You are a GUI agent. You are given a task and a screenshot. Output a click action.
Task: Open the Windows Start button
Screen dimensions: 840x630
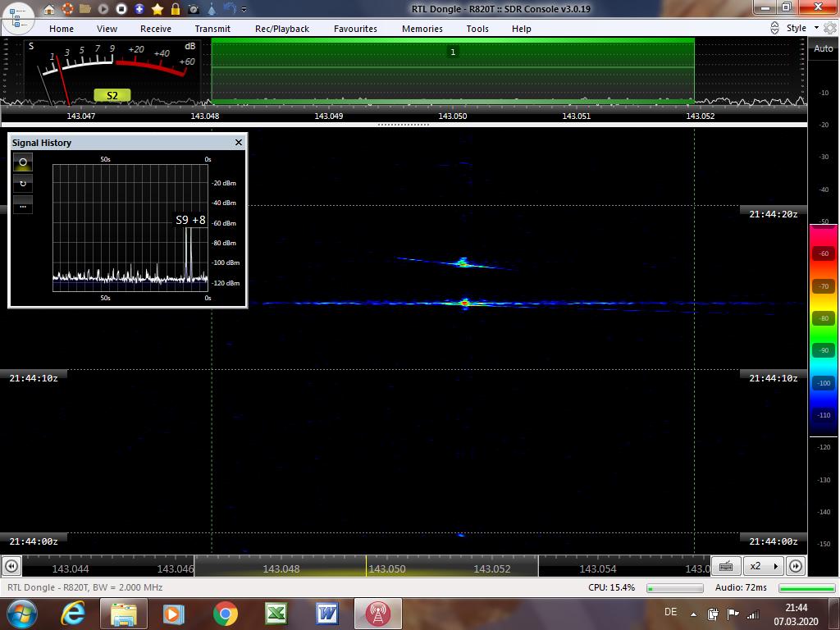coord(21,614)
